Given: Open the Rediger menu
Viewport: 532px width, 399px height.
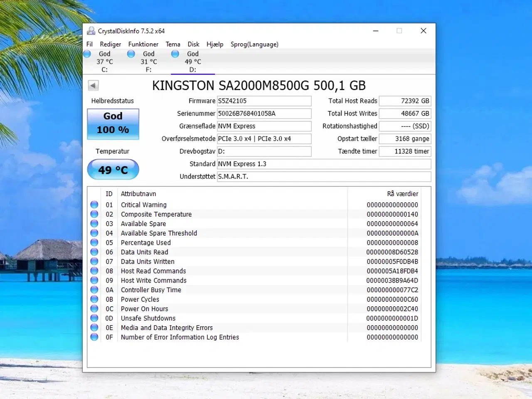Looking at the screenshot, I should (111, 44).
